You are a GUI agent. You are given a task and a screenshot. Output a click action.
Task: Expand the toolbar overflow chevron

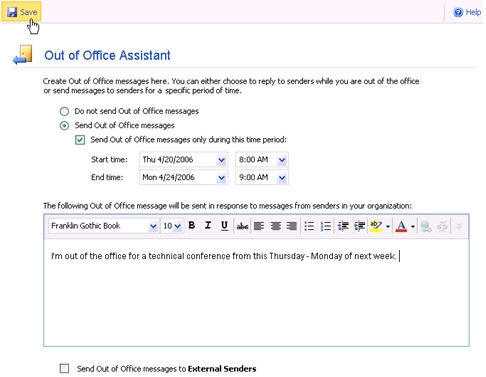[x=459, y=226]
